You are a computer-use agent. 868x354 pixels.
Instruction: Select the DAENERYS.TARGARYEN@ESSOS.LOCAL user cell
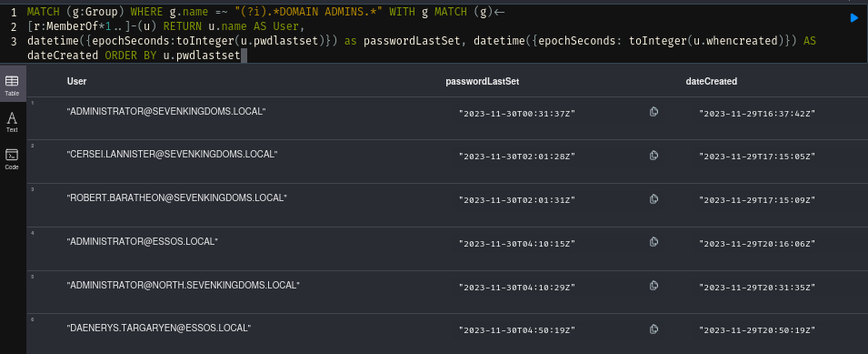coord(159,328)
